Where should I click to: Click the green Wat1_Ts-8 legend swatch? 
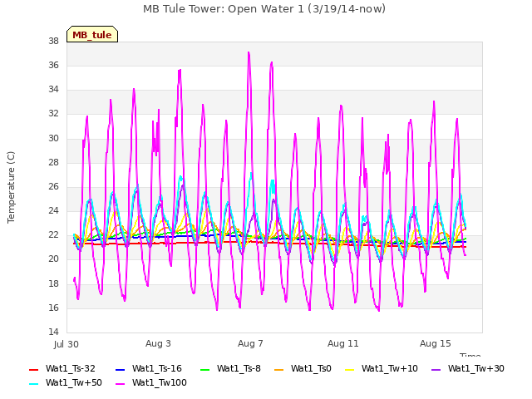point(205,369)
